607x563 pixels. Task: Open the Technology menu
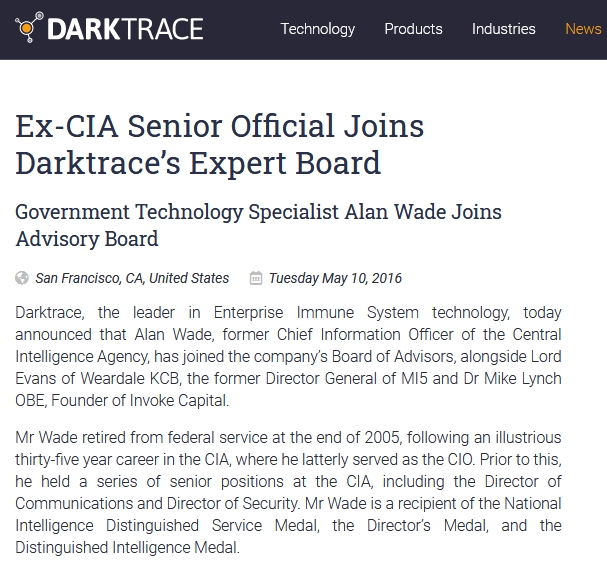(317, 29)
